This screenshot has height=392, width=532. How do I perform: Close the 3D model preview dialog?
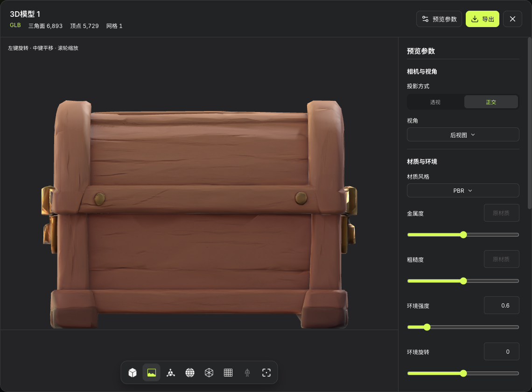513,19
